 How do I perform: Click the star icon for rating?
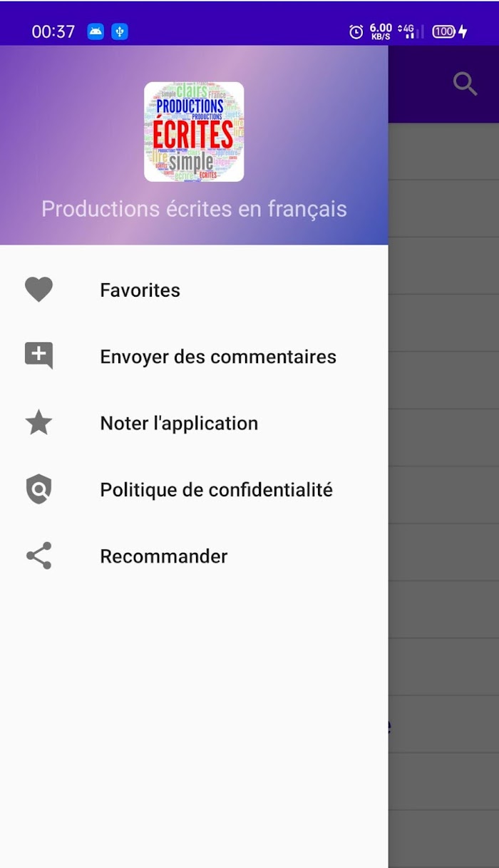click(38, 423)
